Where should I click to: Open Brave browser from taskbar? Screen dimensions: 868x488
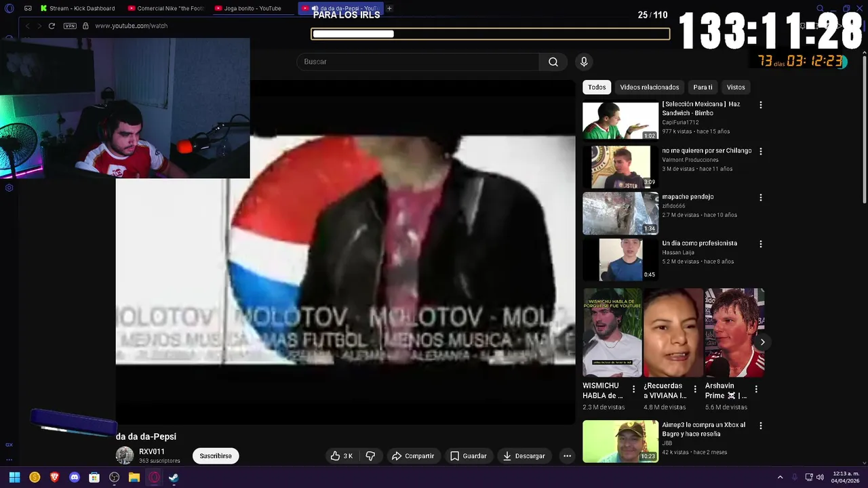(x=54, y=477)
